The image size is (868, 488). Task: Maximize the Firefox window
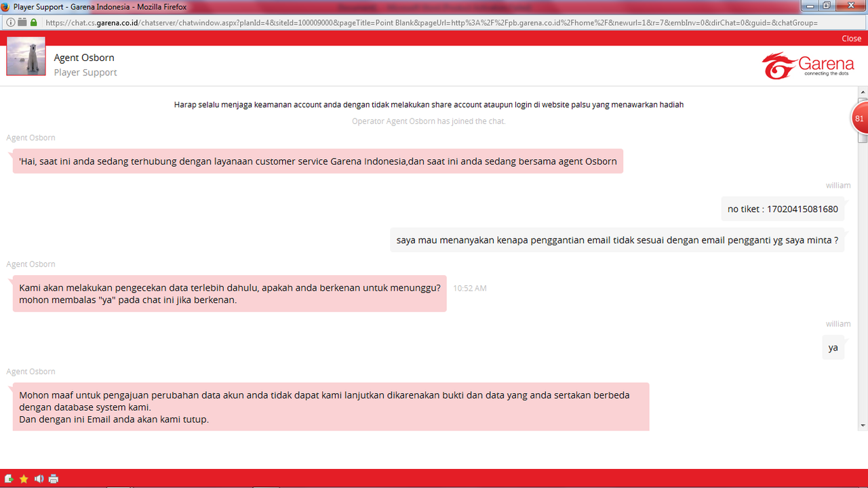pyautogui.click(x=827, y=5)
